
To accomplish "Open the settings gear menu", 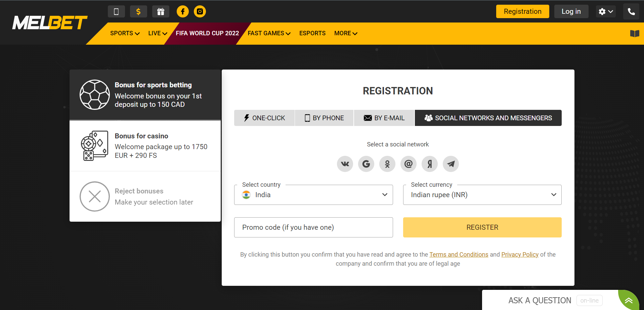I will [x=606, y=11].
